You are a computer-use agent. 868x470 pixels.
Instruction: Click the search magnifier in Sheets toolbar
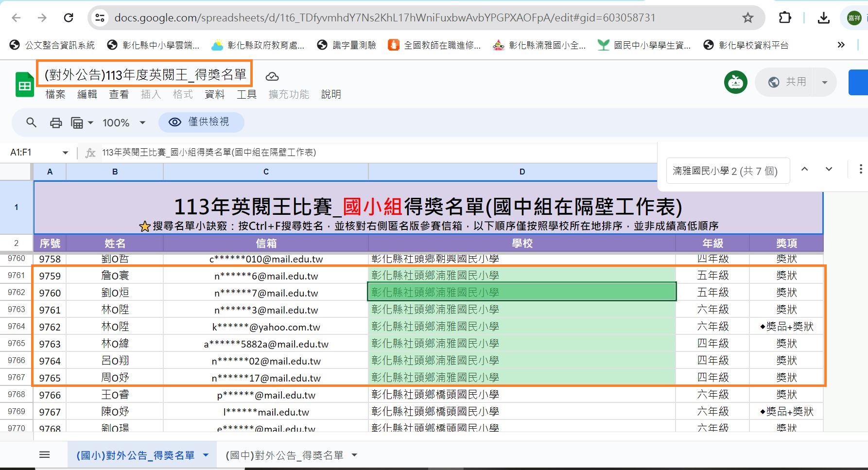pos(31,122)
